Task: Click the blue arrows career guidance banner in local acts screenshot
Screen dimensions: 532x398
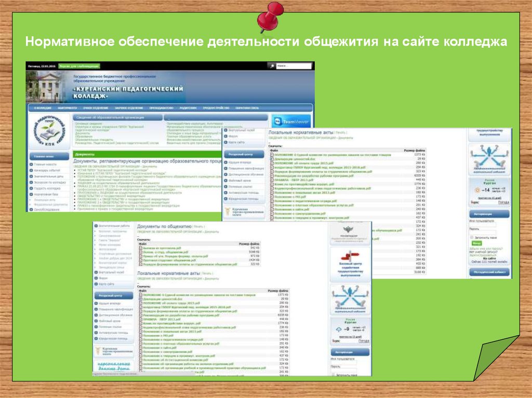Action: tap(489, 159)
